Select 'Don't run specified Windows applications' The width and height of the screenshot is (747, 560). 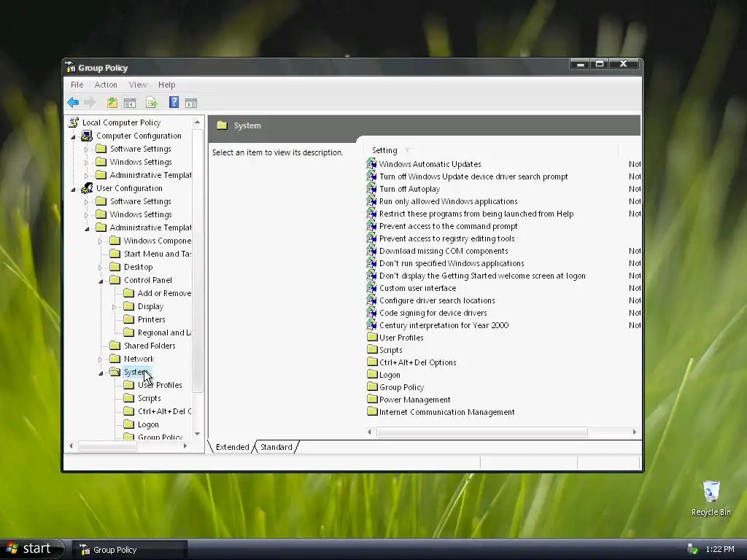[x=452, y=263]
